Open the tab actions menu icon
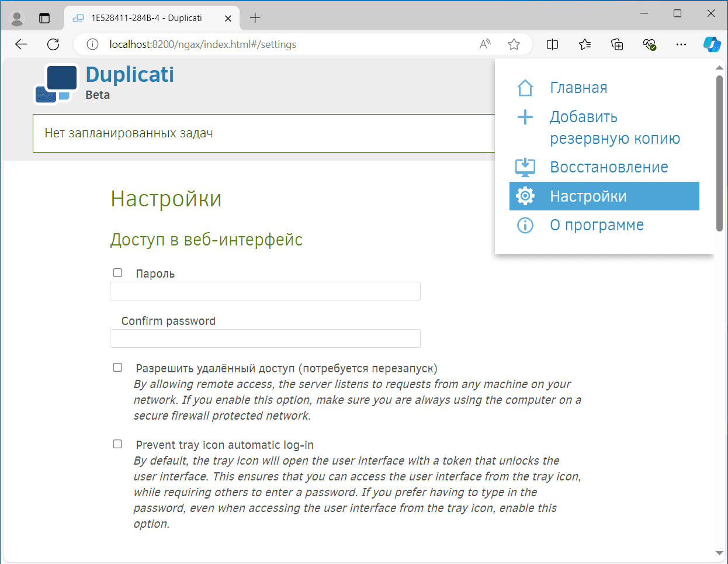This screenshot has height=564, width=728. 44,18
